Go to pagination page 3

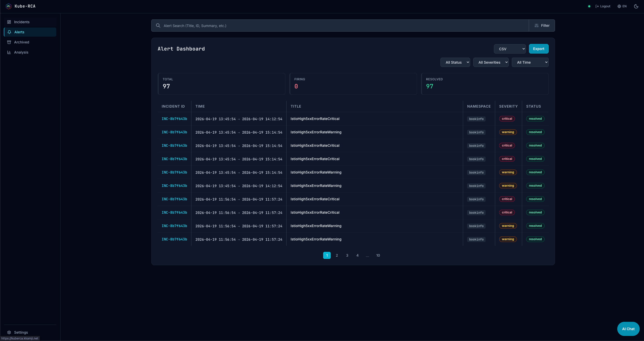pos(347,255)
